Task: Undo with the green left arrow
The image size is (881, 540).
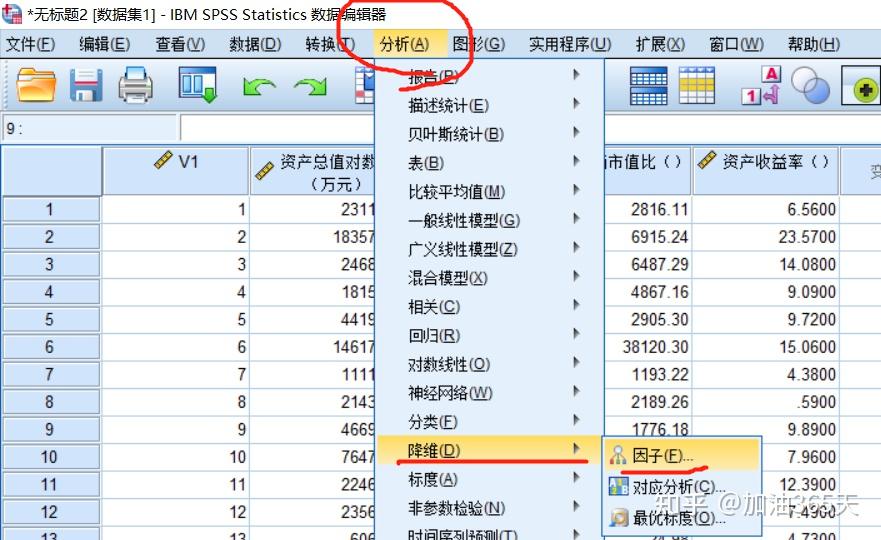Action: [x=258, y=87]
